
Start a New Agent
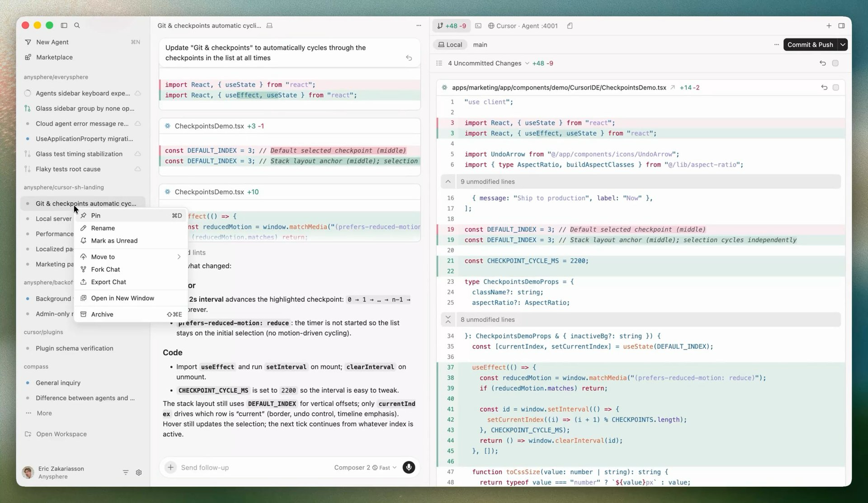click(83, 42)
